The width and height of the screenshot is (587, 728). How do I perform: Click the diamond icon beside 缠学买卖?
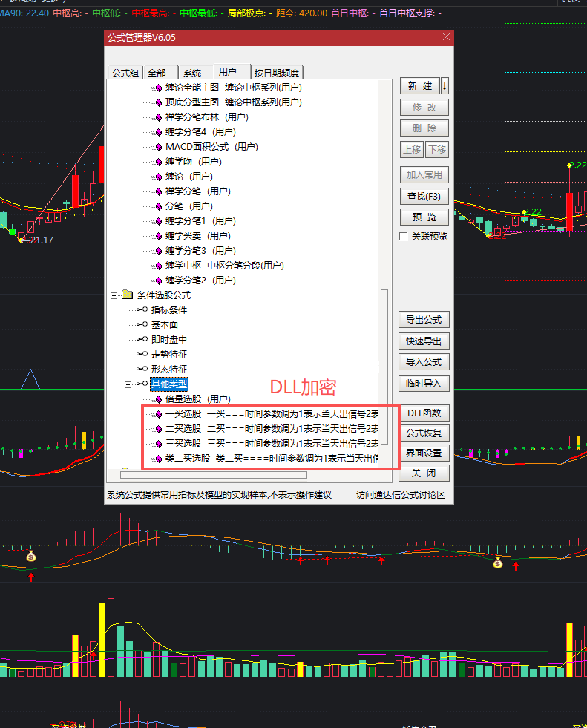pyautogui.click(x=158, y=236)
